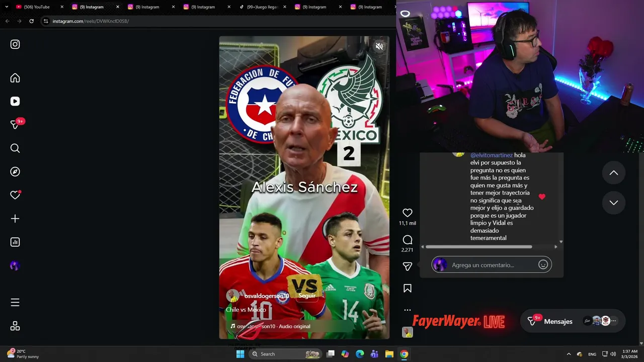Open the Windows Start menu
Image resolution: width=644 pixels, height=362 pixels.
click(240, 354)
